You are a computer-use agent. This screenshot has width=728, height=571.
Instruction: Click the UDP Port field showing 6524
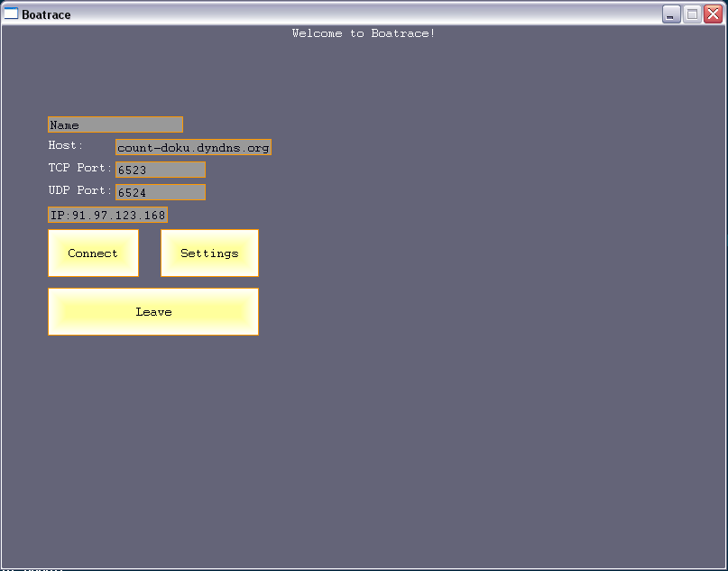[x=160, y=192]
